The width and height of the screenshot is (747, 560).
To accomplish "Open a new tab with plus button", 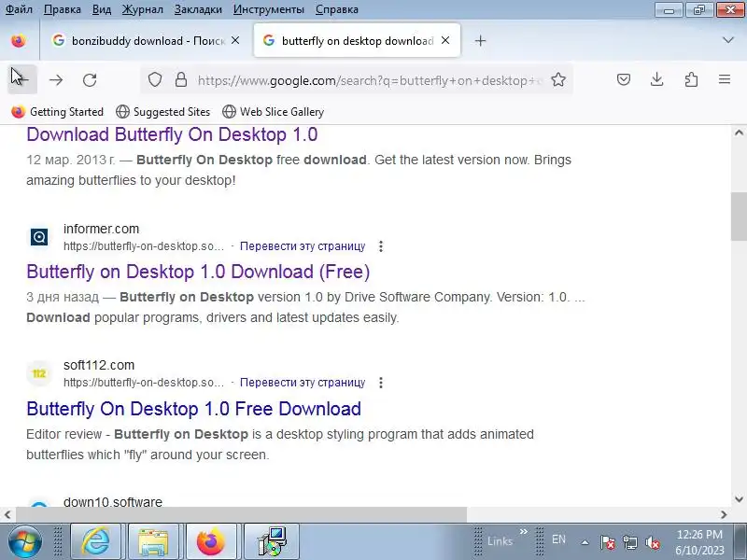I will click(480, 41).
